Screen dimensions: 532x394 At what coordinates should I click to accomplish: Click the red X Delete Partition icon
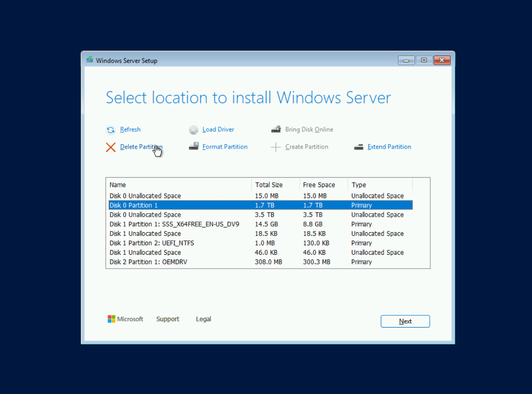click(x=110, y=147)
